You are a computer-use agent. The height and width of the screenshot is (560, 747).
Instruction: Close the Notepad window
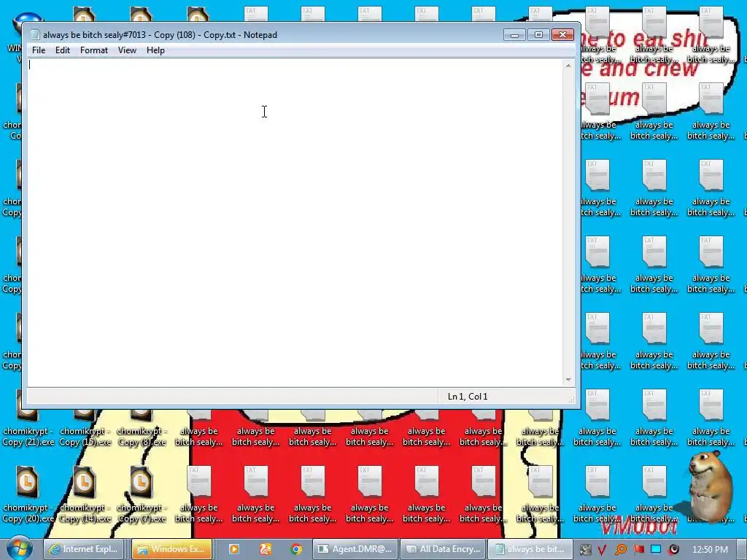(x=562, y=35)
